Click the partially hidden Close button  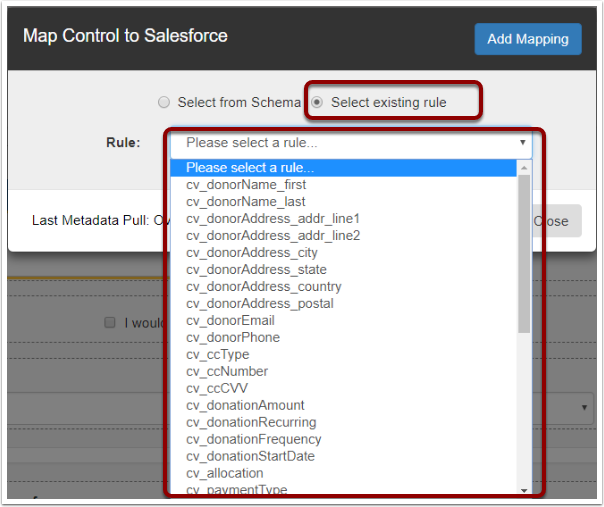(557, 221)
